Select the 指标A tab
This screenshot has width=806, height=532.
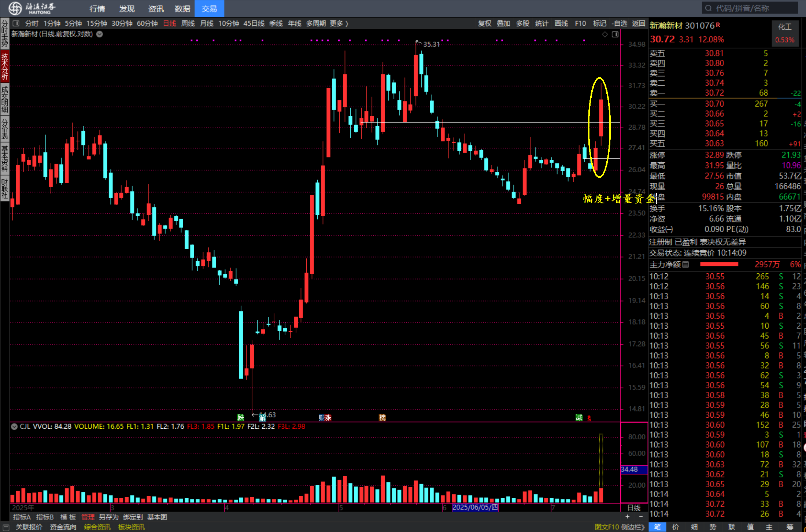coord(22,517)
